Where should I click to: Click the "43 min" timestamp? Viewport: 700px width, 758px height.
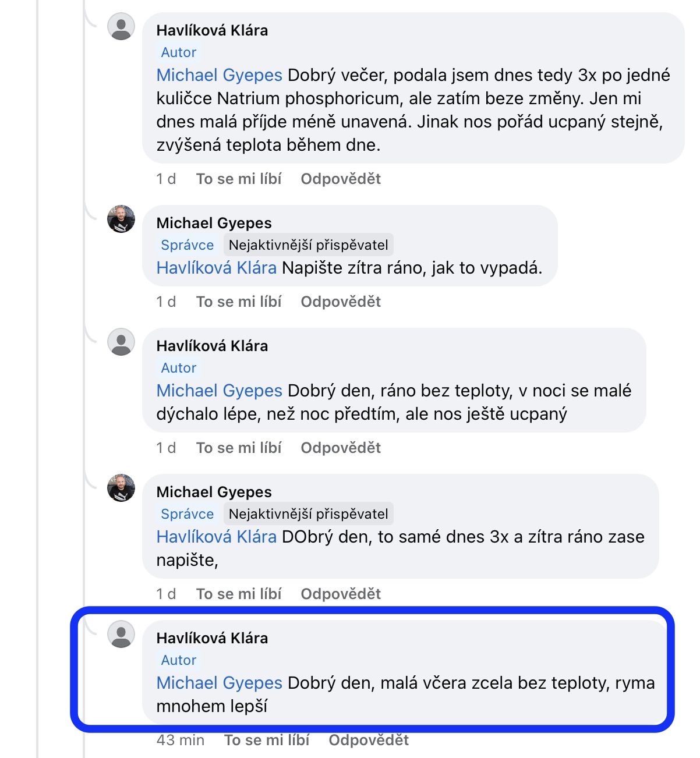click(x=181, y=740)
